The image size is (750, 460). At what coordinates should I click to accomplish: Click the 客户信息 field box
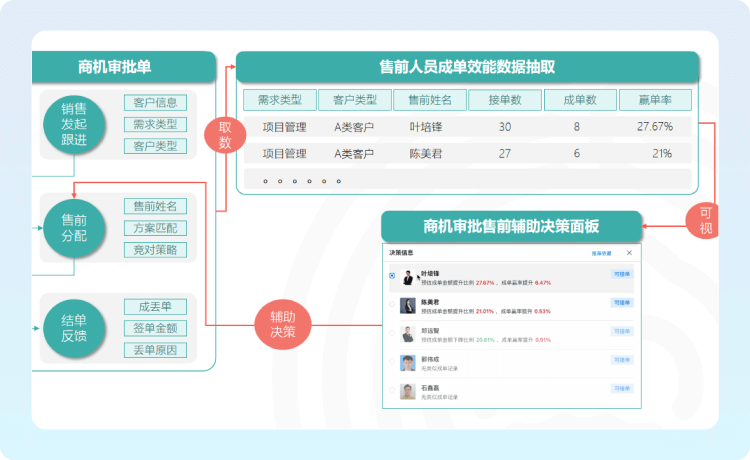(155, 102)
